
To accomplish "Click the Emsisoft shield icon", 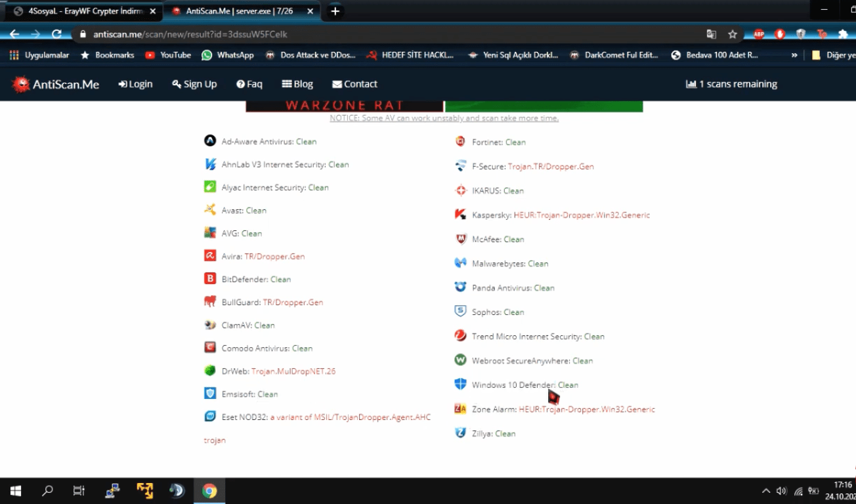I will (210, 394).
